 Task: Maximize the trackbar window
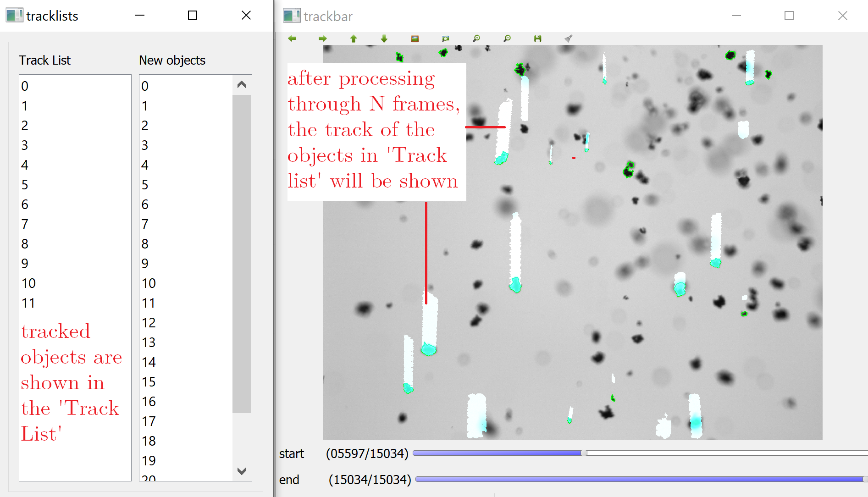(789, 16)
